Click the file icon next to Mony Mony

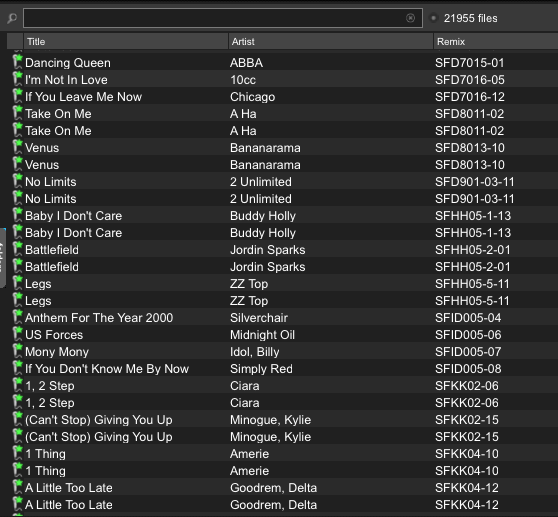[17, 351]
